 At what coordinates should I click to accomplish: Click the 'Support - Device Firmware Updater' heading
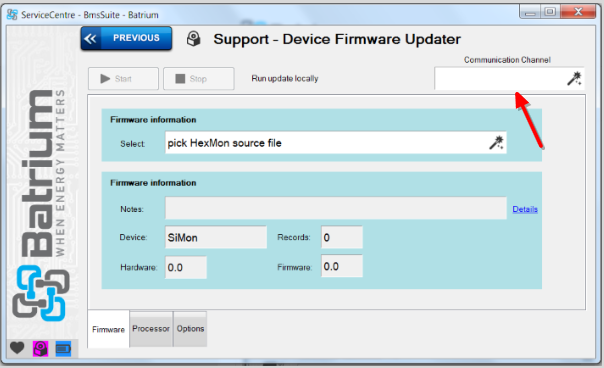coord(337,39)
